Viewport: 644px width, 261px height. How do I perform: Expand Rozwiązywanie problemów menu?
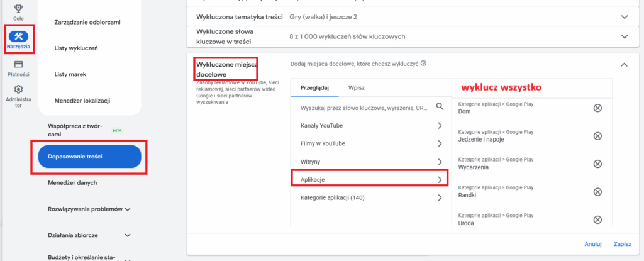tap(128, 209)
